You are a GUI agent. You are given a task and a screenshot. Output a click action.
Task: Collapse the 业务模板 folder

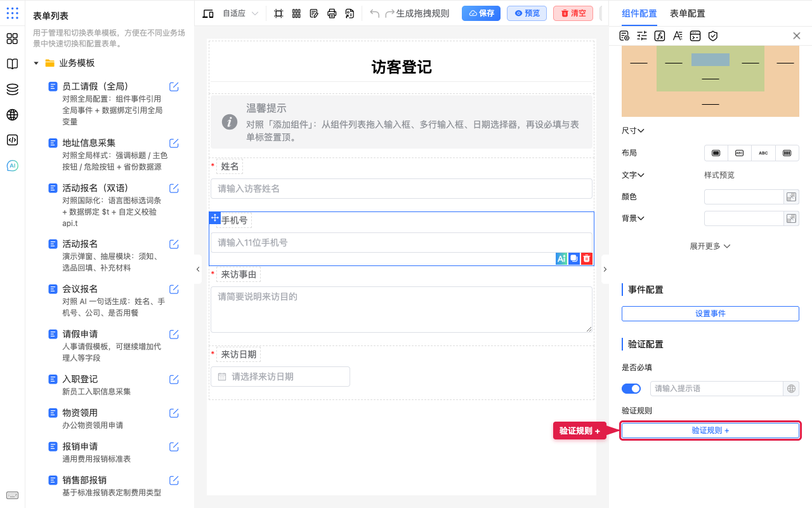(x=36, y=63)
